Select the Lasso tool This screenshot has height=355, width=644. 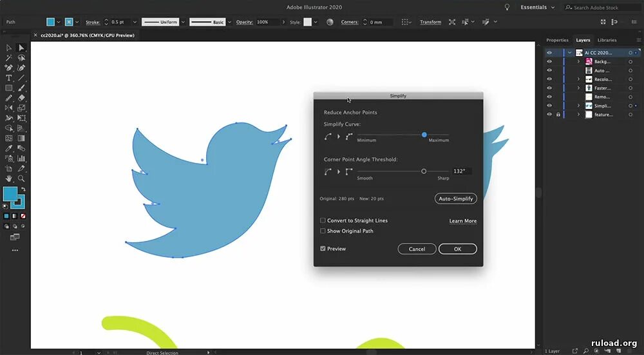click(x=21, y=58)
